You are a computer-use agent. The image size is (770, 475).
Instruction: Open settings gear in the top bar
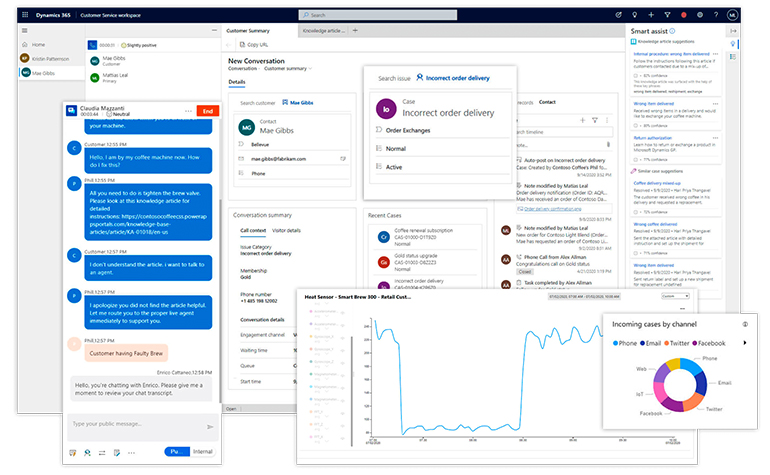[x=700, y=15]
